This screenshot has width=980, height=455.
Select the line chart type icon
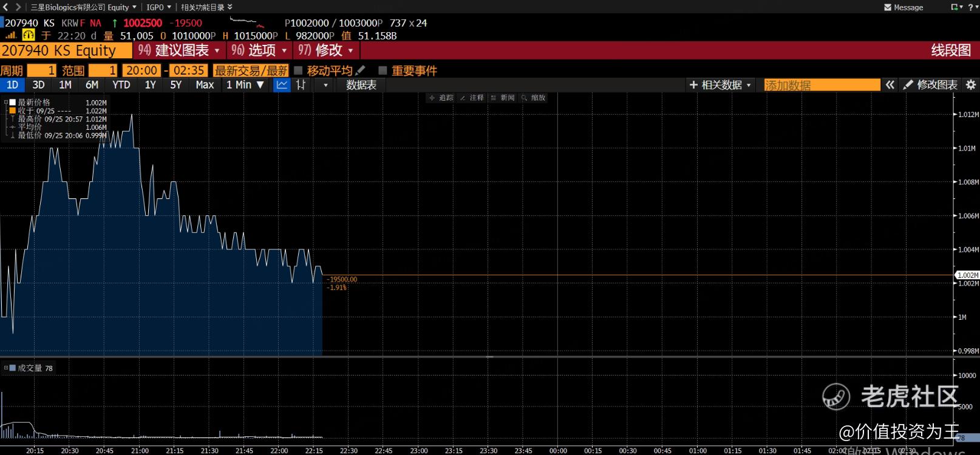coord(282,85)
